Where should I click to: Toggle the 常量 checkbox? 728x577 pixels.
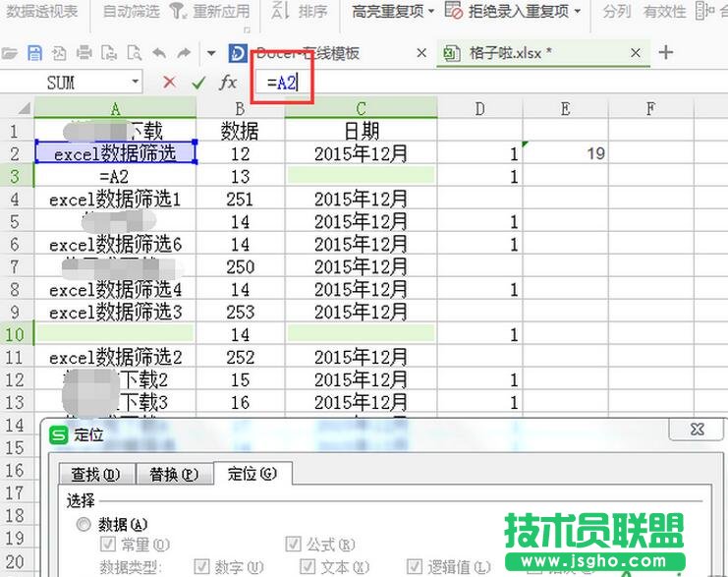point(108,545)
